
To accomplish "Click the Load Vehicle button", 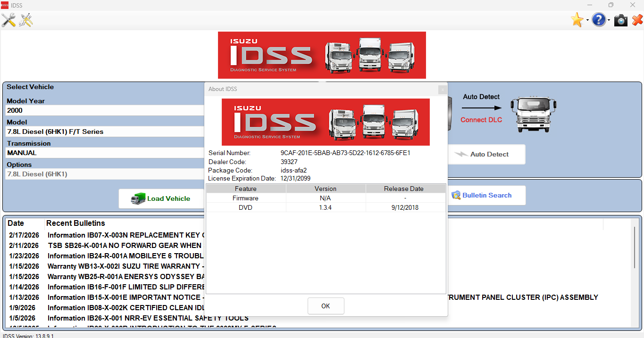I will point(161,198).
